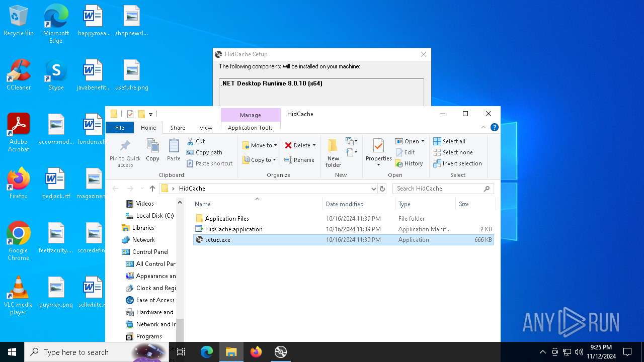Open Recycle Bin desktop icon
The image size is (644, 362).
[19, 21]
